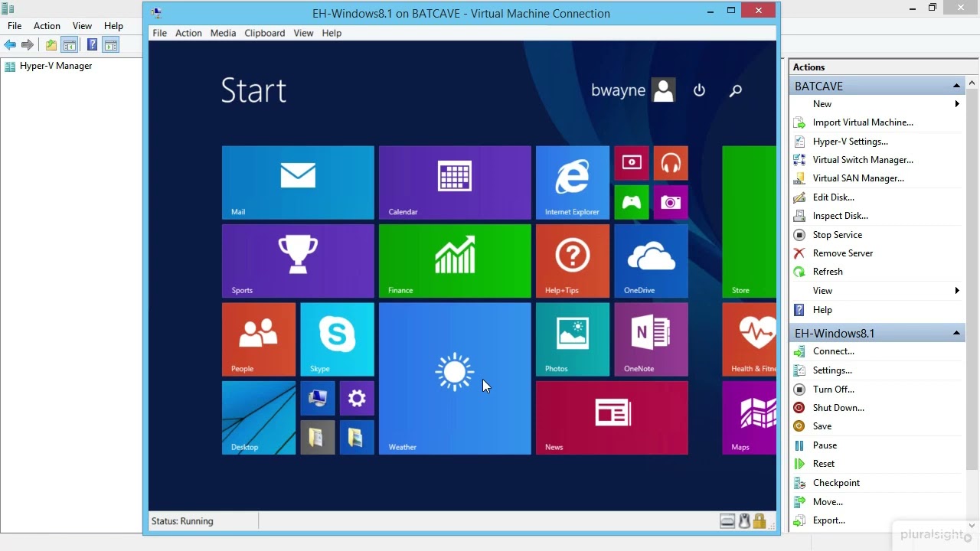This screenshot has width=980, height=551.
Task: Open File menu in Virtual Machine Connection
Action: (x=159, y=33)
